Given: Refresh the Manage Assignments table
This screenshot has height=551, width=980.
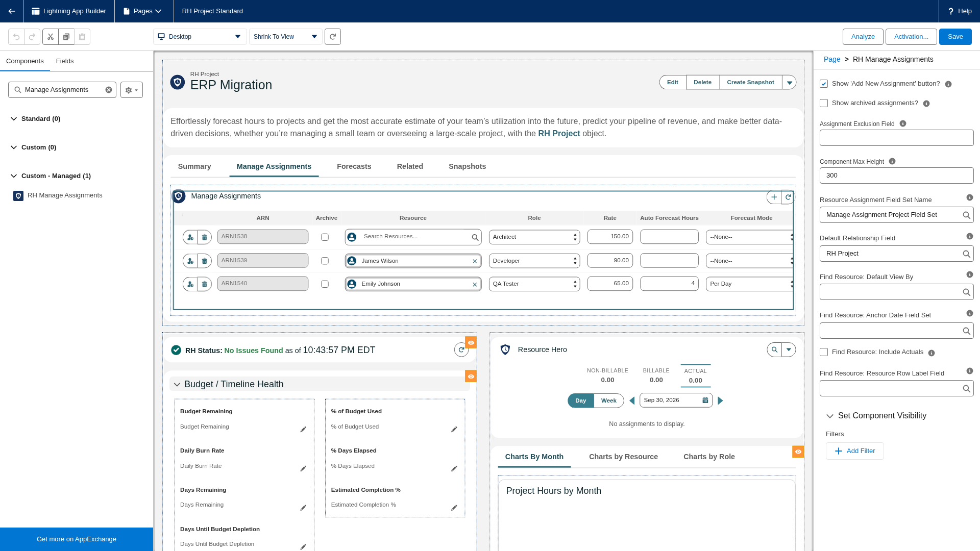Looking at the screenshot, I should [788, 197].
